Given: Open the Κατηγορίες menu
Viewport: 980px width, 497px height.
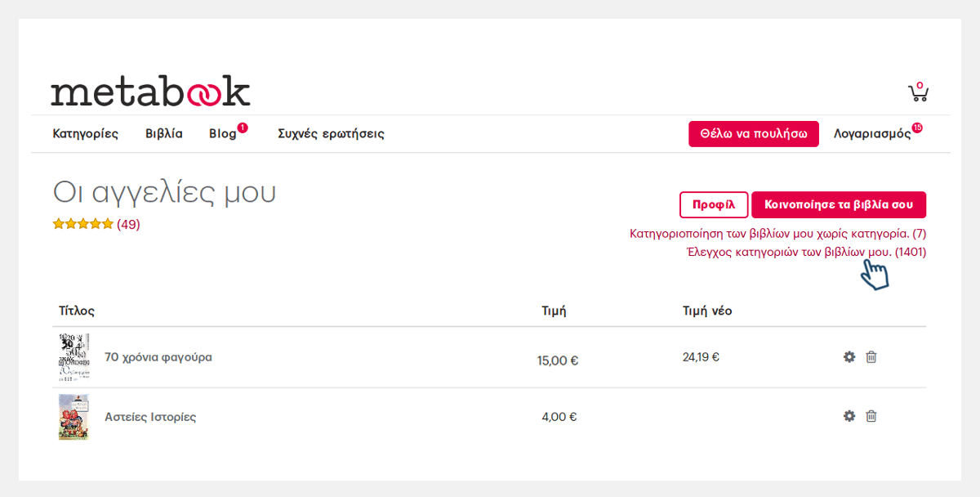Looking at the screenshot, I should click(x=85, y=134).
